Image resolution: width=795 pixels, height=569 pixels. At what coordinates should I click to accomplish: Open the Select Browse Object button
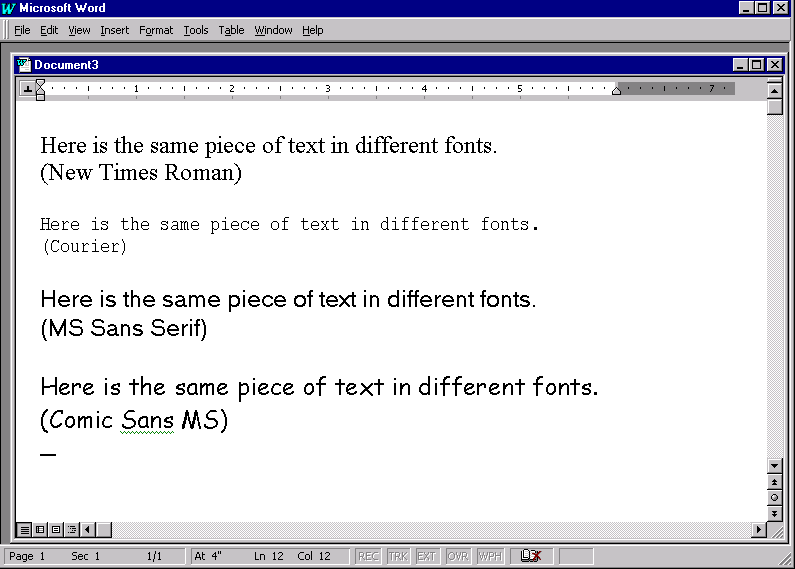774,497
